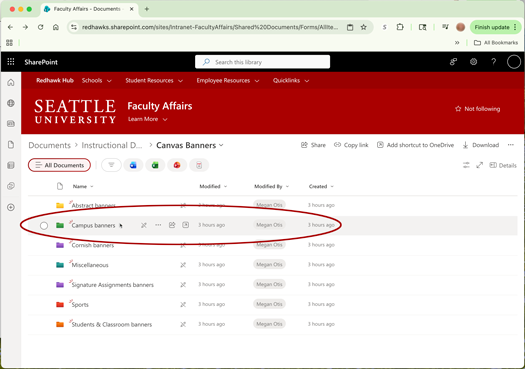Go to Home icon in left app bar
The height and width of the screenshot is (369, 525).
(11, 82)
